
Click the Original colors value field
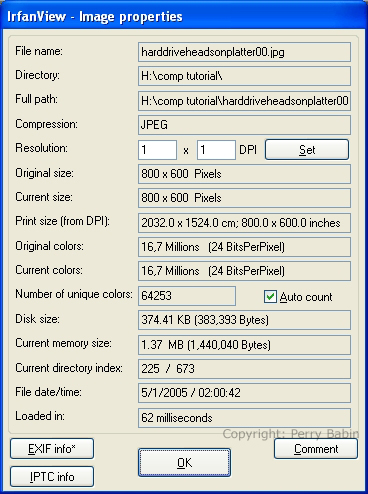[244, 247]
